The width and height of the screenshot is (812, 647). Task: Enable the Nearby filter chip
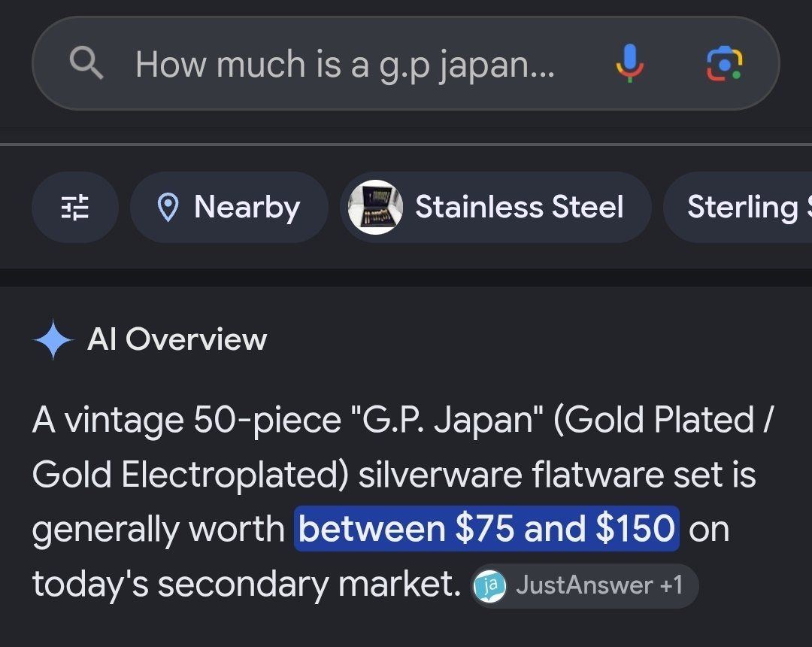[x=229, y=207]
